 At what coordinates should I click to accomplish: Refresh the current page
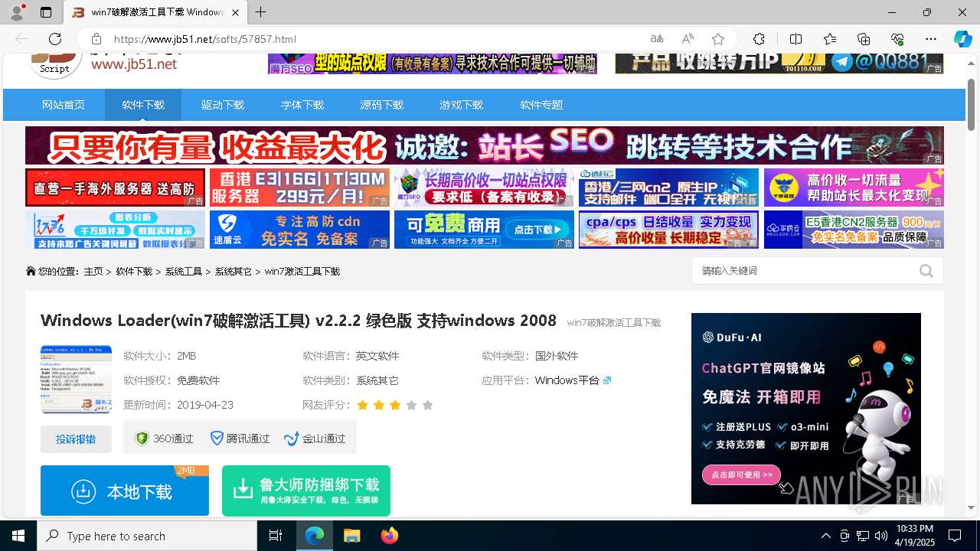tap(55, 39)
